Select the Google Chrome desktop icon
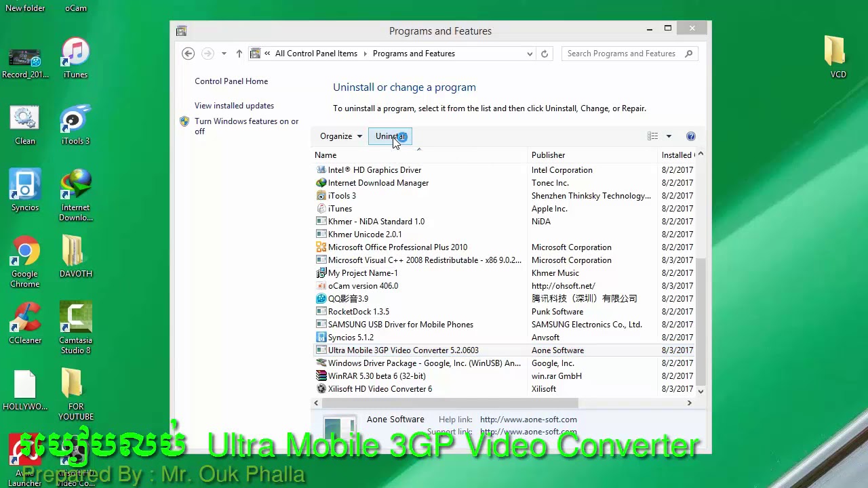Image resolution: width=868 pixels, height=488 pixels. pos(25,262)
